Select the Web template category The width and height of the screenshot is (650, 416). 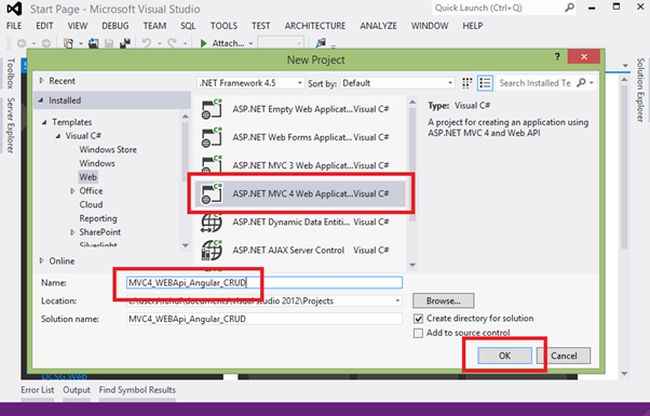(x=88, y=177)
